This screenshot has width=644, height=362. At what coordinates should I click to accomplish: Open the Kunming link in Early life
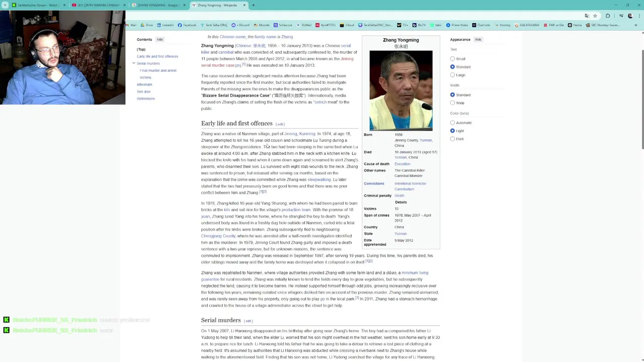click(307, 134)
